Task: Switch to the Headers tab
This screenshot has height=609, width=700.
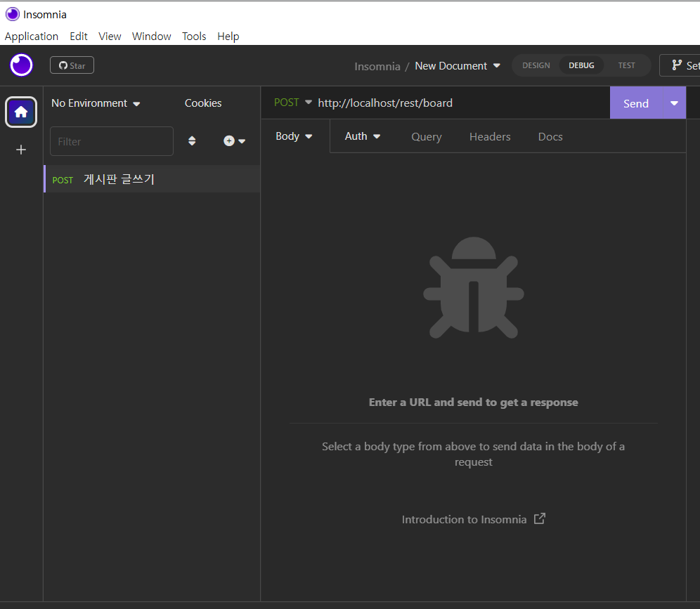Action: pyautogui.click(x=490, y=137)
